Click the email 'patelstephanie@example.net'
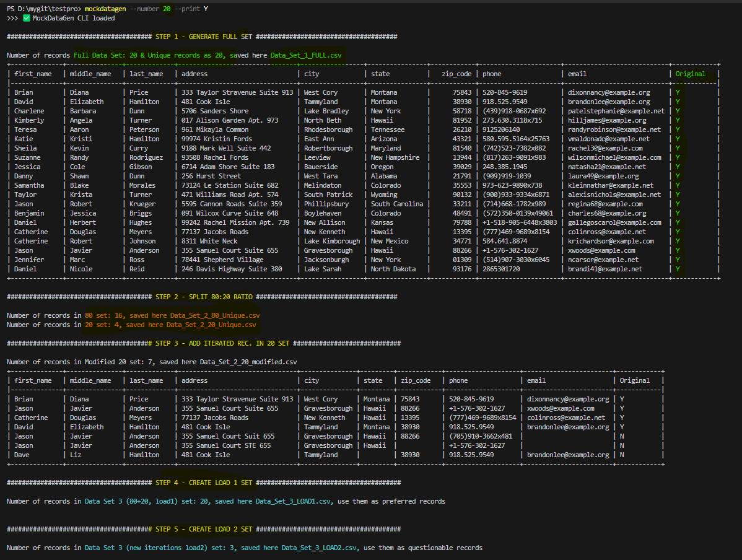742x560 pixels. (616, 111)
